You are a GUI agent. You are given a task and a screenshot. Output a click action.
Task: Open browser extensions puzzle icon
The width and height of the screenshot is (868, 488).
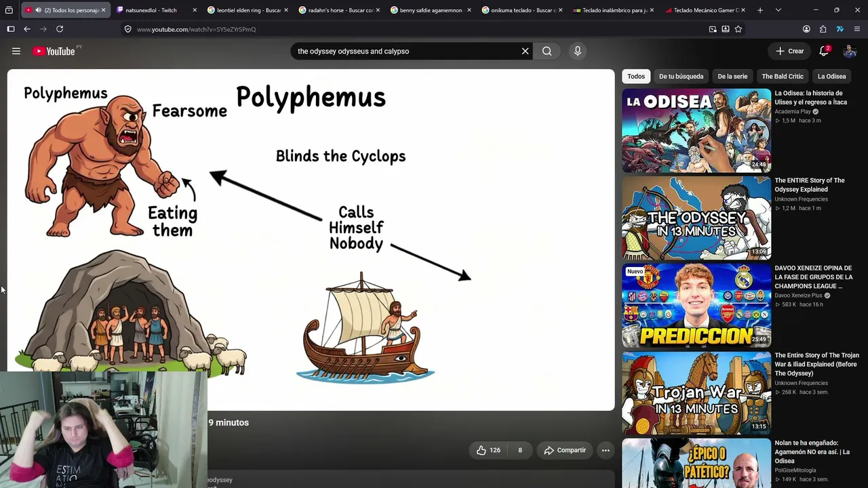click(x=823, y=29)
